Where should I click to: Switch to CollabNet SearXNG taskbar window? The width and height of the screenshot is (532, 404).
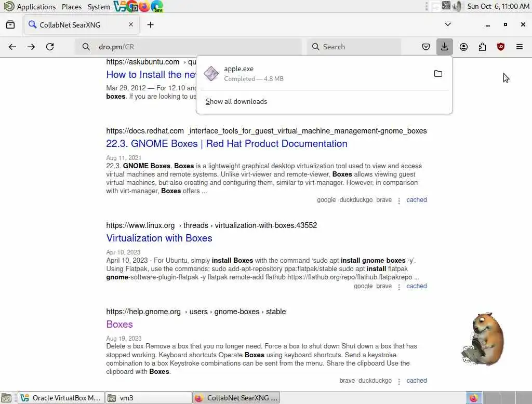click(x=236, y=398)
